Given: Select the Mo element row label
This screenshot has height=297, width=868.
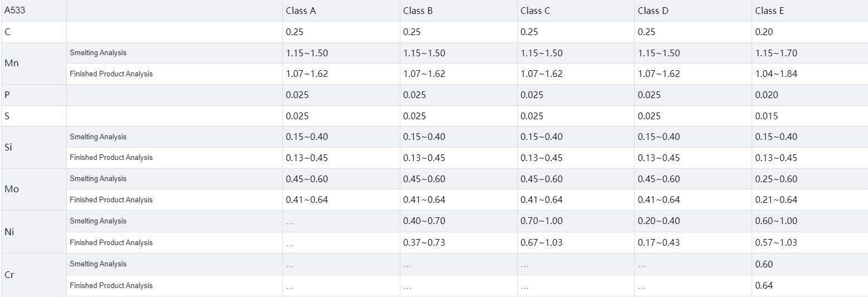Looking at the screenshot, I should click(x=11, y=189).
